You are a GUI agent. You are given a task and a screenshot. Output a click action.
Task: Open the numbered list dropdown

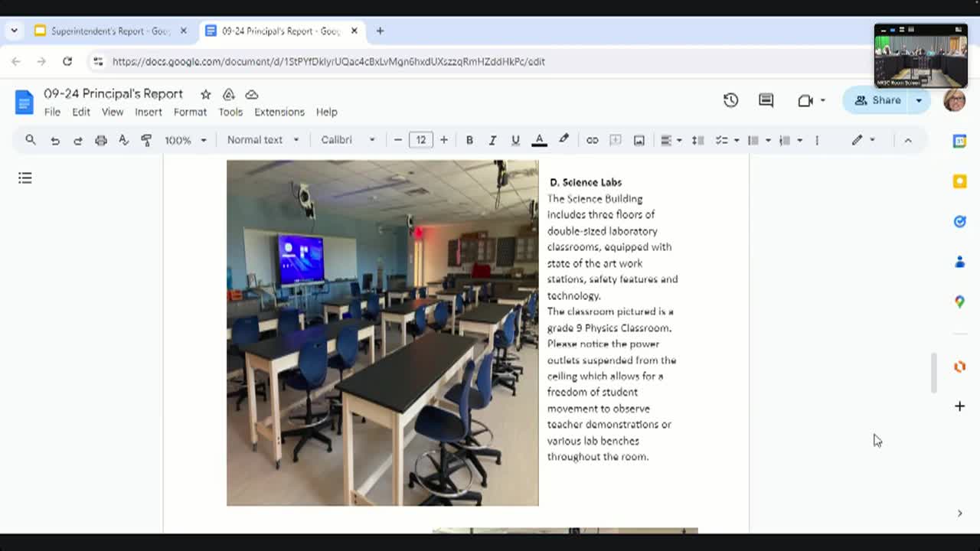[x=789, y=140]
